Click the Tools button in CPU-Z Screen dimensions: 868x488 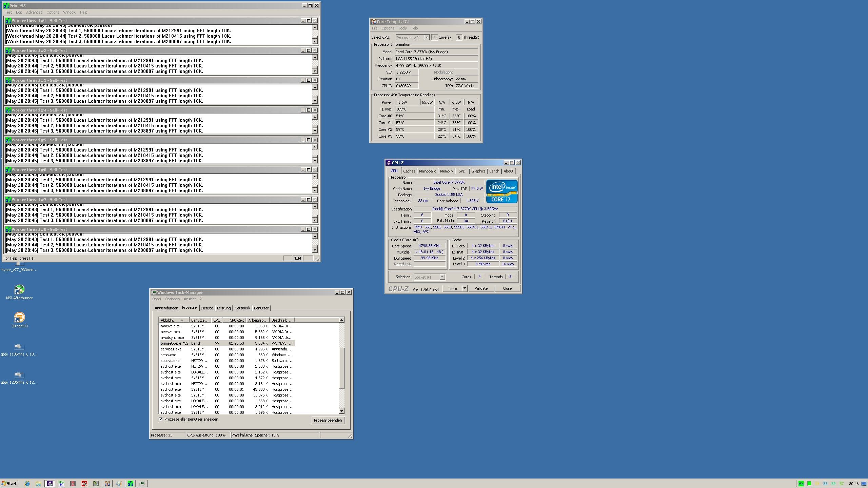[452, 288]
